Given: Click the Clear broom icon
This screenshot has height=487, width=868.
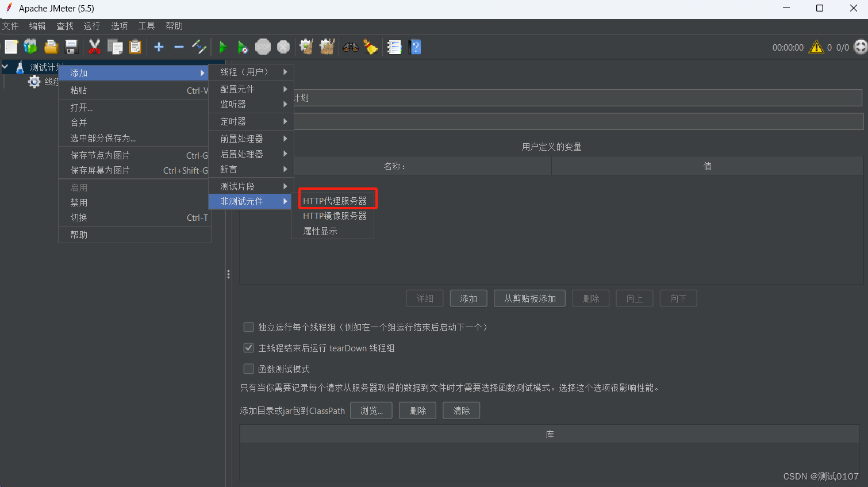Looking at the screenshot, I should tap(307, 47).
